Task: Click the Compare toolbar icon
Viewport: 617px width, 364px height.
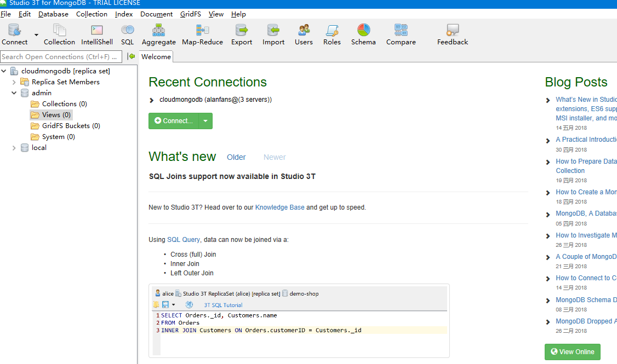Action: pyautogui.click(x=401, y=34)
